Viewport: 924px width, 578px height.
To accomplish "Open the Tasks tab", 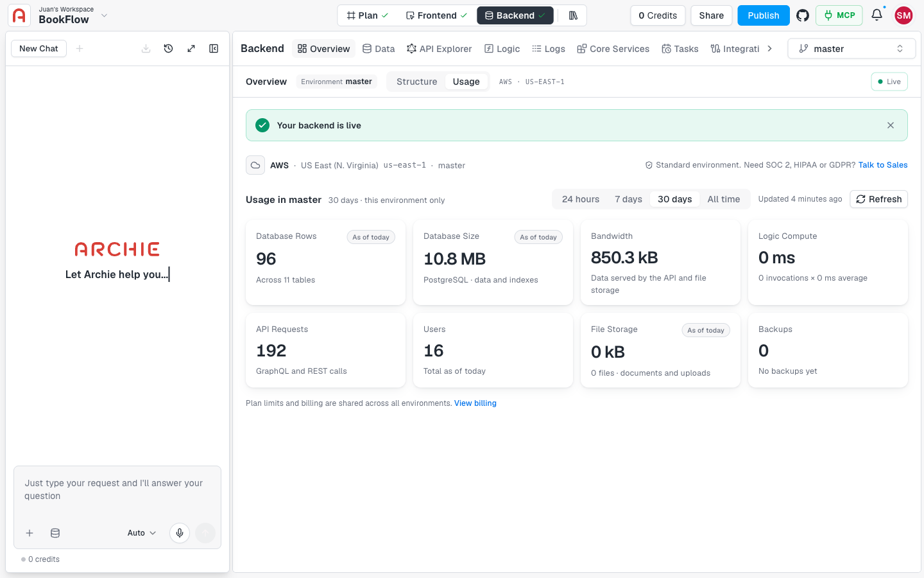I will coord(680,49).
